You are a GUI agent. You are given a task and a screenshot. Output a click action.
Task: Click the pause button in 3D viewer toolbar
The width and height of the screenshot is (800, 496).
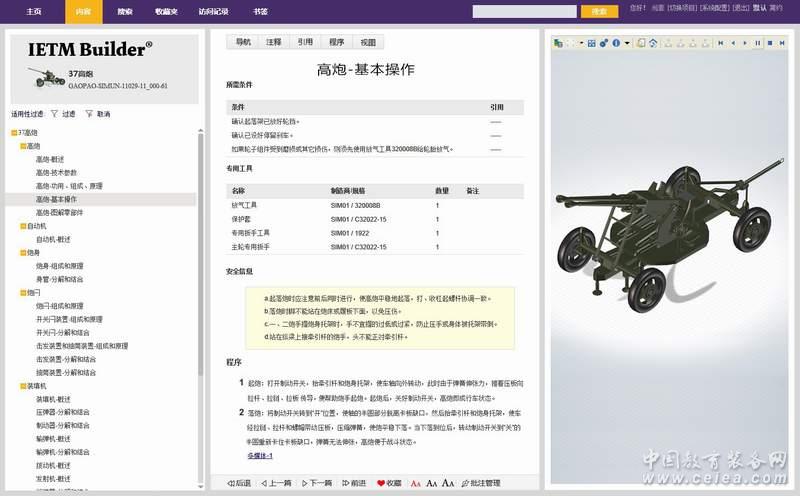pyautogui.click(x=756, y=43)
